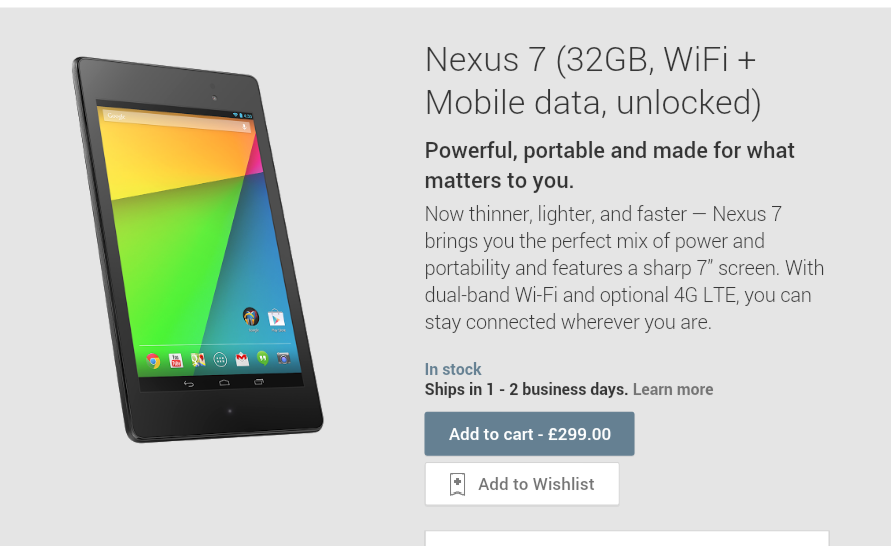Click the Google Maps icon on tablet
The width and height of the screenshot is (891, 546).
click(198, 360)
